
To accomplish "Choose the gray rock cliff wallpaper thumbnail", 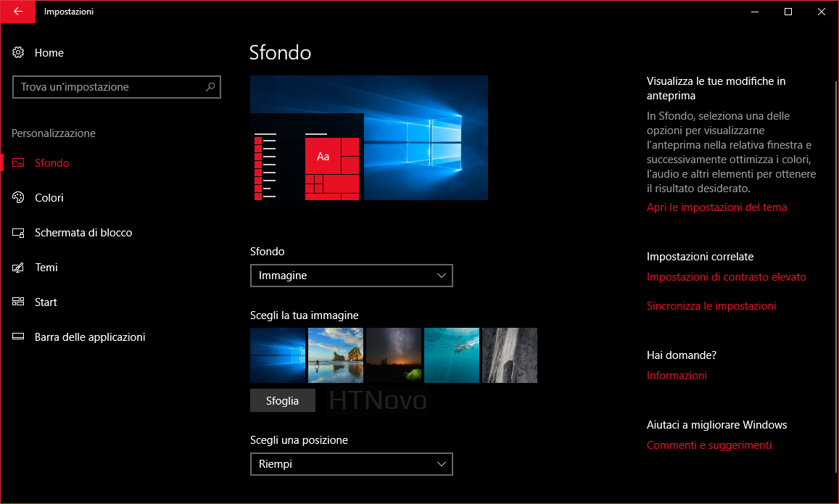I will point(509,355).
